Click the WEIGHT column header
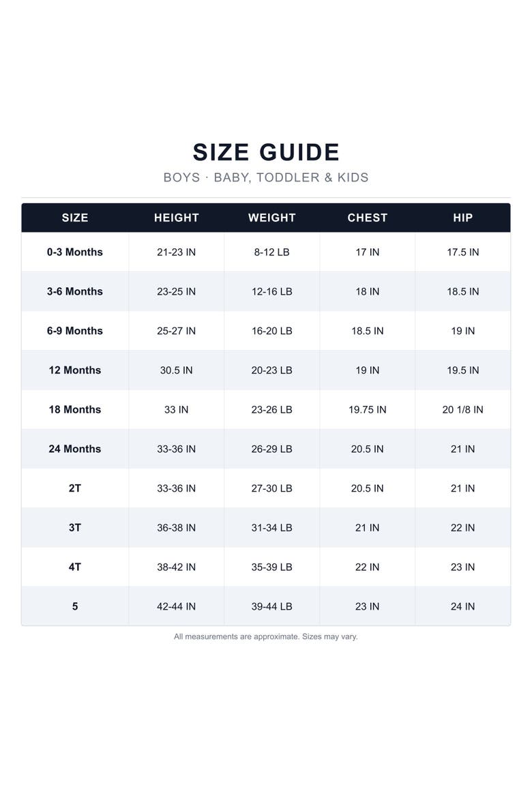The height and width of the screenshot is (798, 532). 272,218
